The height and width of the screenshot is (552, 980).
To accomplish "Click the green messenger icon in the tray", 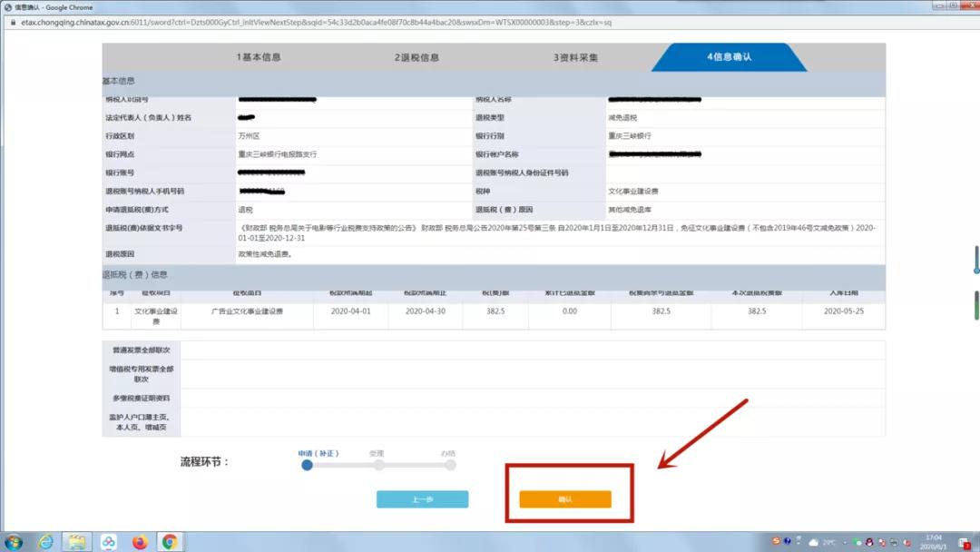I will click(x=858, y=542).
